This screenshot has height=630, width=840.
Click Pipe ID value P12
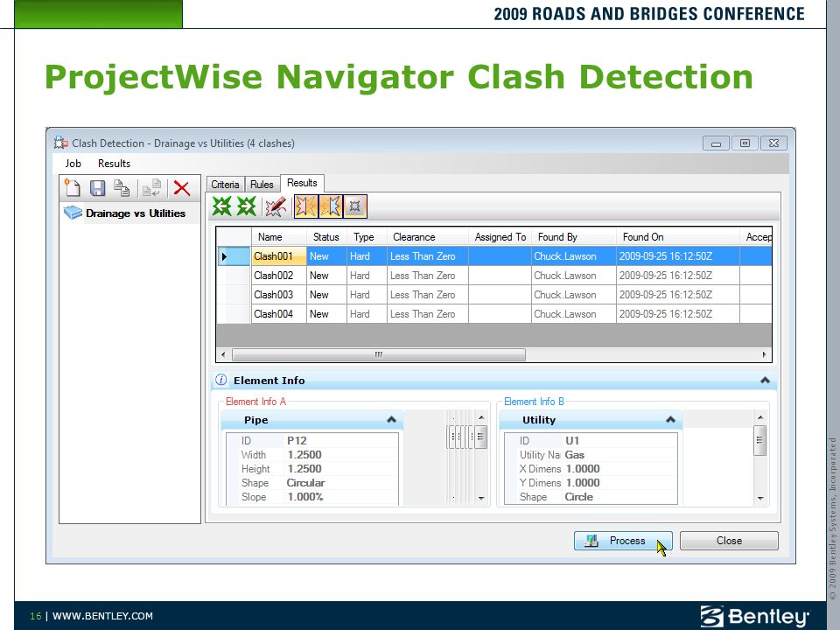coord(297,440)
